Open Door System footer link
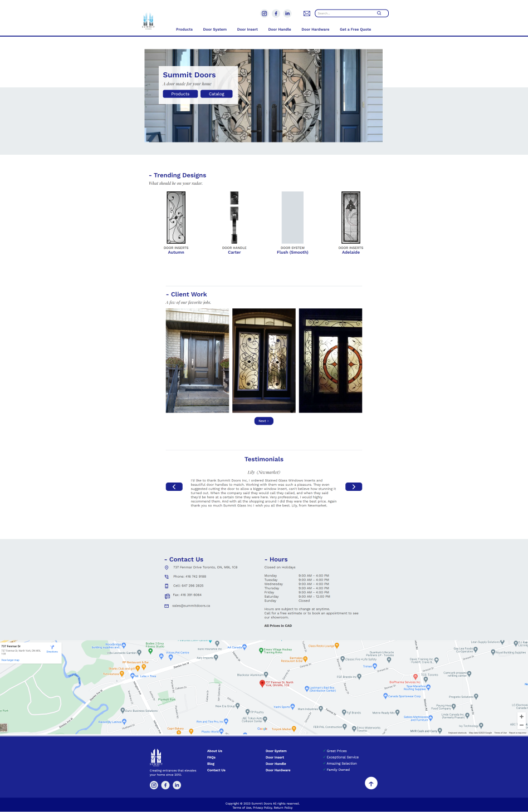This screenshot has width=528, height=812. (276, 751)
